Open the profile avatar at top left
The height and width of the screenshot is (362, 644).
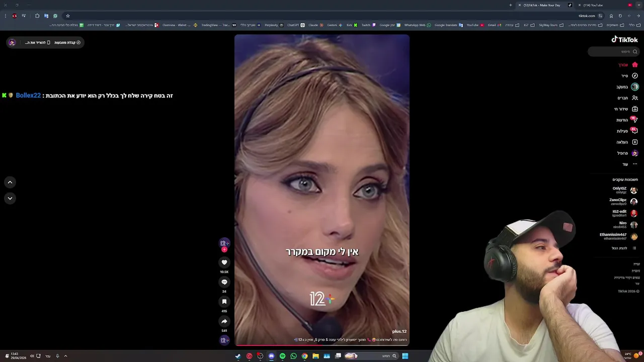pyautogui.click(x=12, y=43)
